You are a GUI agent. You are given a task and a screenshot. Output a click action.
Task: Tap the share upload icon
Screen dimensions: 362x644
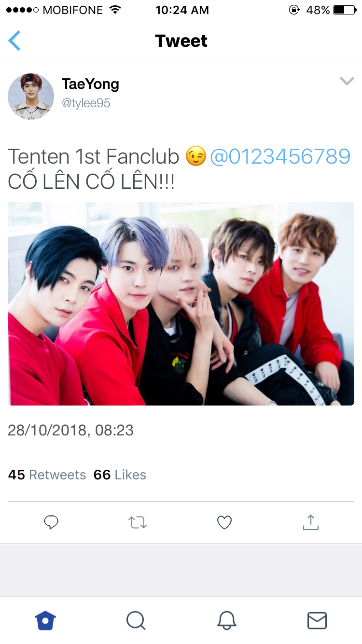click(x=311, y=522)
